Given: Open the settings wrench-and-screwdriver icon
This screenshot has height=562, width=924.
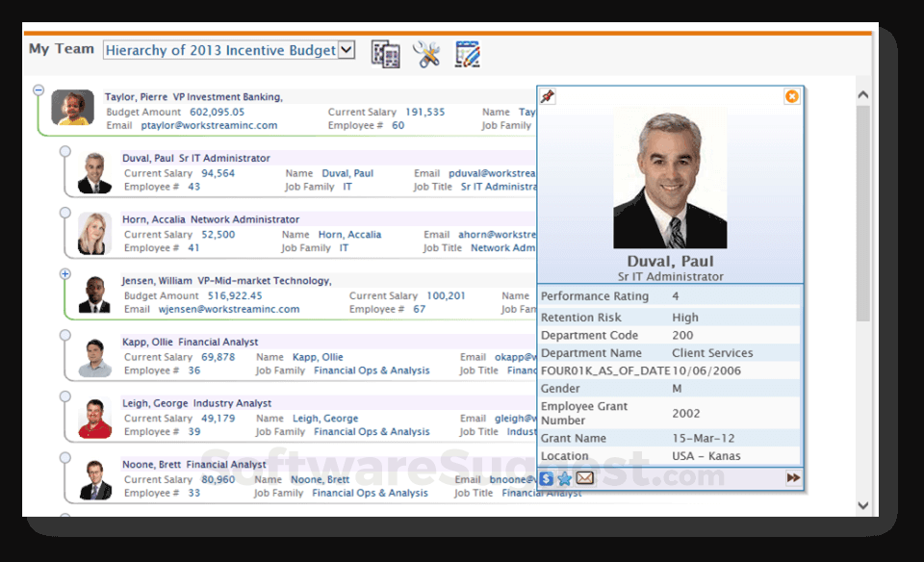Looking at the screenshot, I should point(427,53).
